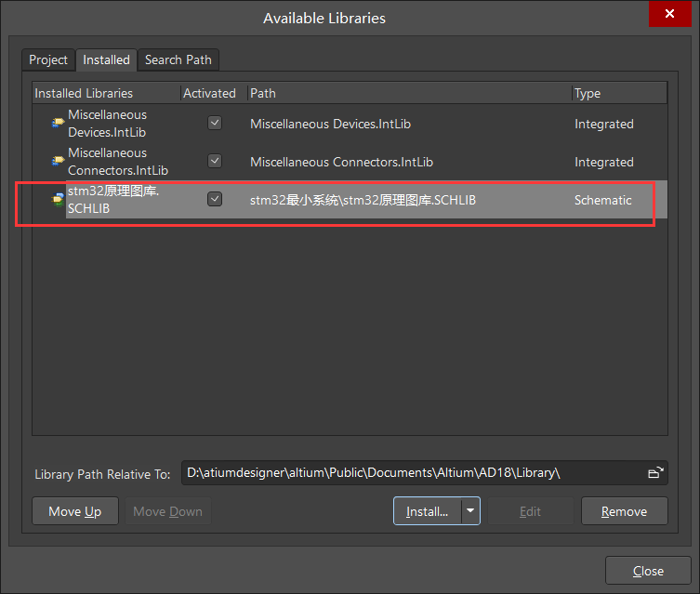Viewport: 700px width, 594px height.
Task: Sort by Installed Libraries column header
Action: [x=107, y=93]
